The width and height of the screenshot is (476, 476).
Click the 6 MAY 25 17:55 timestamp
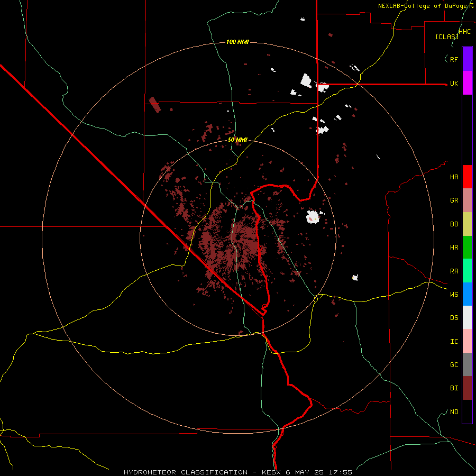[x=319, y=472]
